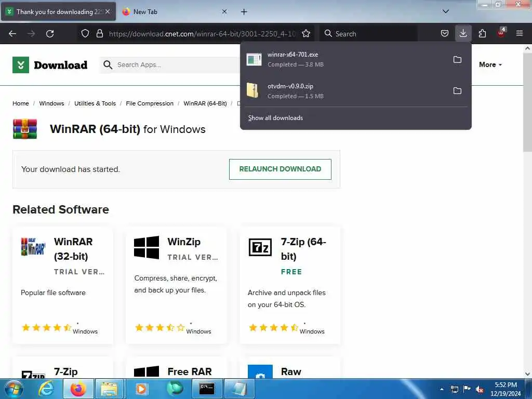Viewport: 532px width, 399px height.
Task: Open the list all tabs chevron
Action: click(446, 11)
